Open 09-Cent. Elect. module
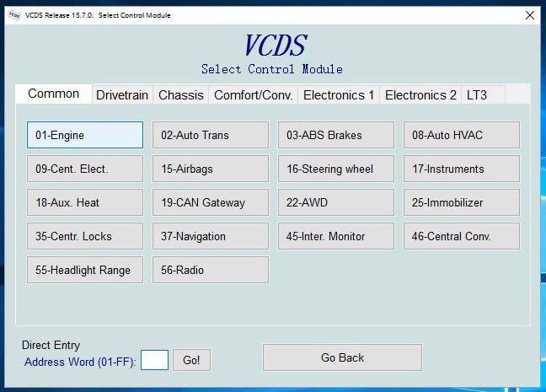 click(85, 169)
